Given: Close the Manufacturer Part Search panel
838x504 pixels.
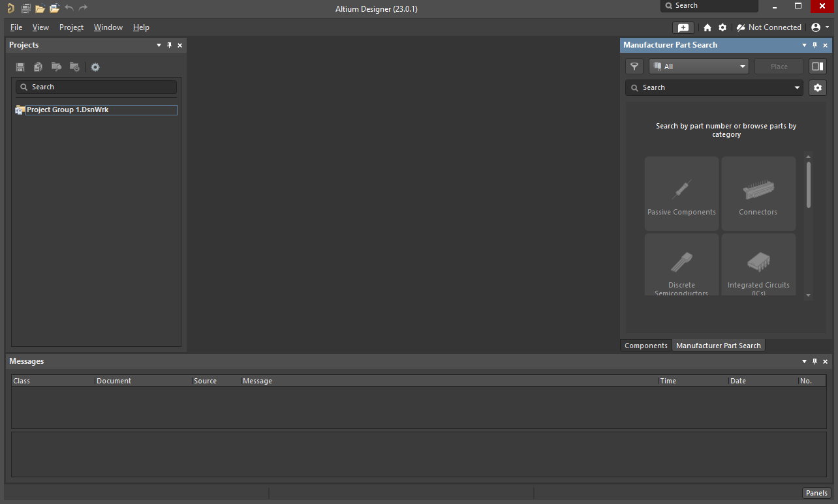Looking at the screenshot, I should pyautogui.click(x=826, y=45).
